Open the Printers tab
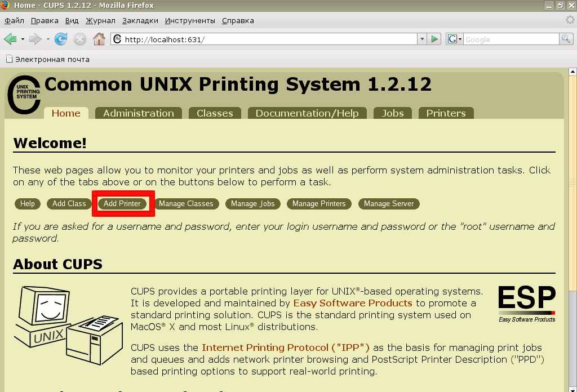This screenshot has width=577, height=392. point(446,113)
